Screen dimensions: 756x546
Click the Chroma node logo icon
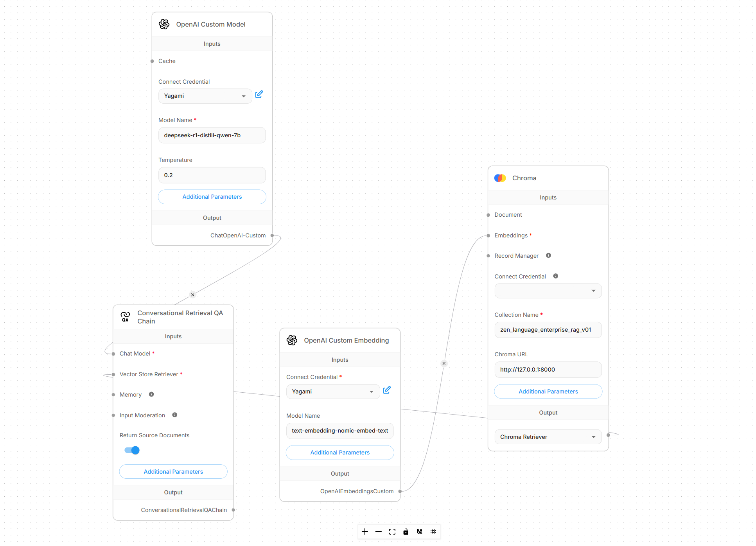[x=500, y=178]
